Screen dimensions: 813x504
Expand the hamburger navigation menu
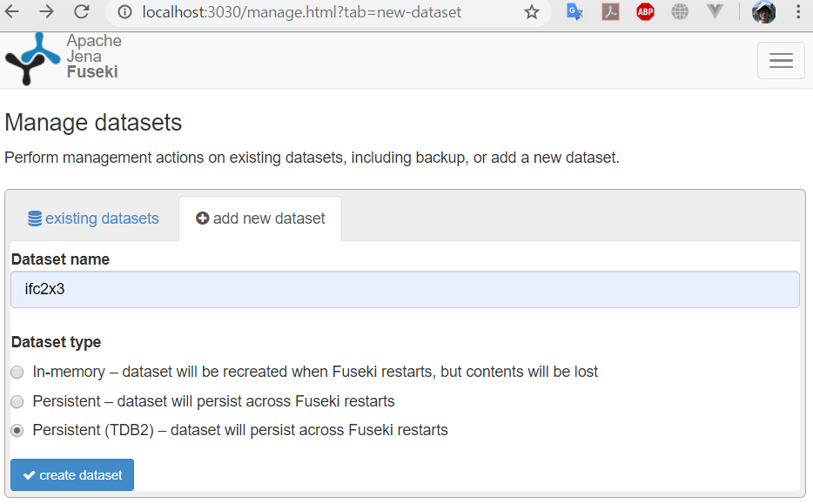[x=781, y=61]
